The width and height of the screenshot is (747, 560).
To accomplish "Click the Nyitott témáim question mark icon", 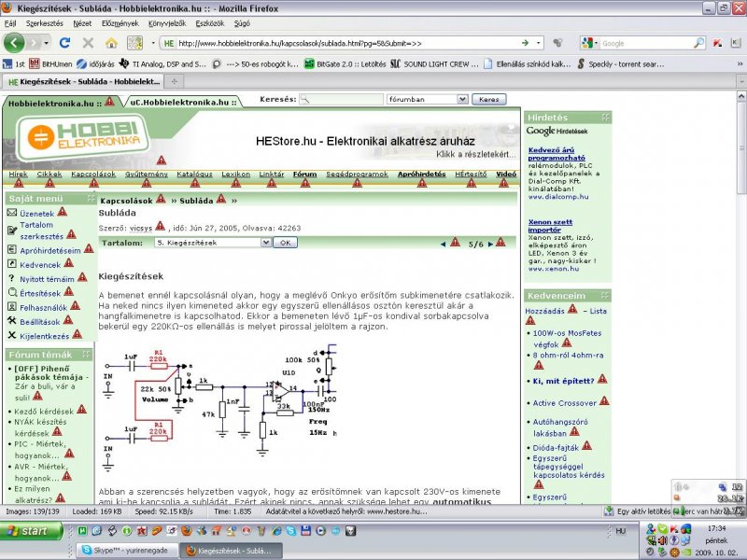I will (11, 278).
